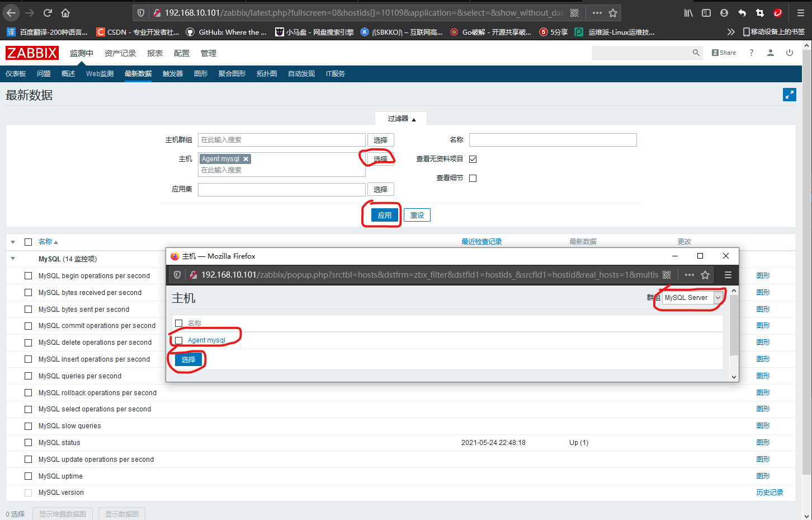Check MySQL slow queries item

coord(28,426)
